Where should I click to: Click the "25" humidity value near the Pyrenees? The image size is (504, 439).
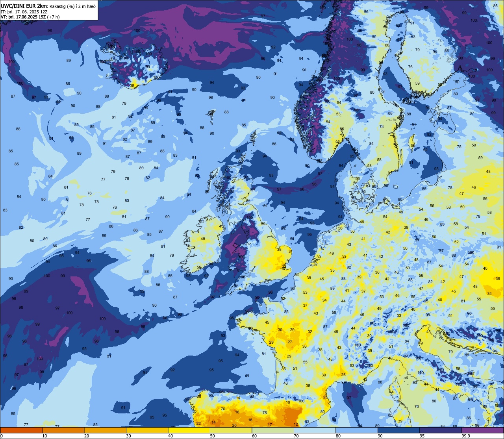click(325, 397)
